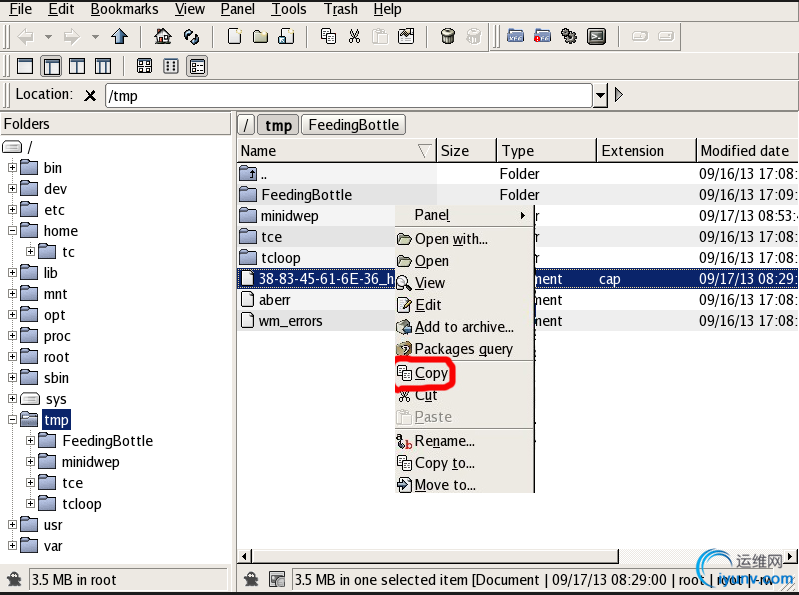Image resolution: width=799 pixels, height=595 pixels.
Task: Click Go arrow next to location bar
Action: (619, 95)
